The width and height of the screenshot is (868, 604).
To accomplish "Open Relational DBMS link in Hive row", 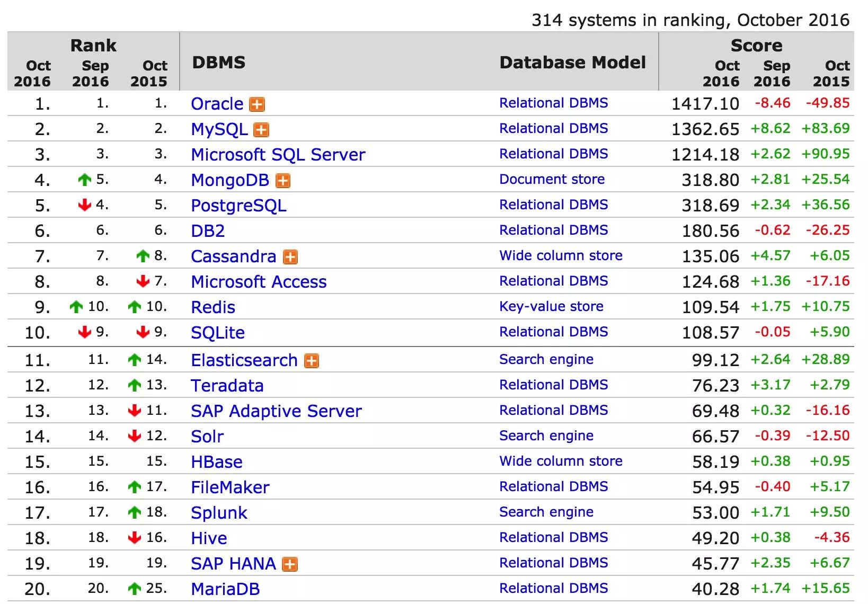I will click(554, 537).
